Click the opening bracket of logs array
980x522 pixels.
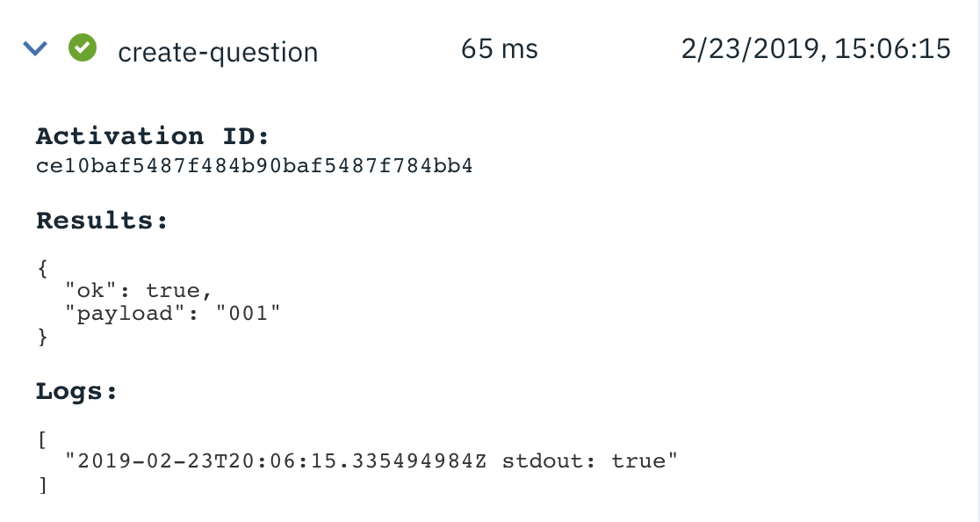pos(42,440)
